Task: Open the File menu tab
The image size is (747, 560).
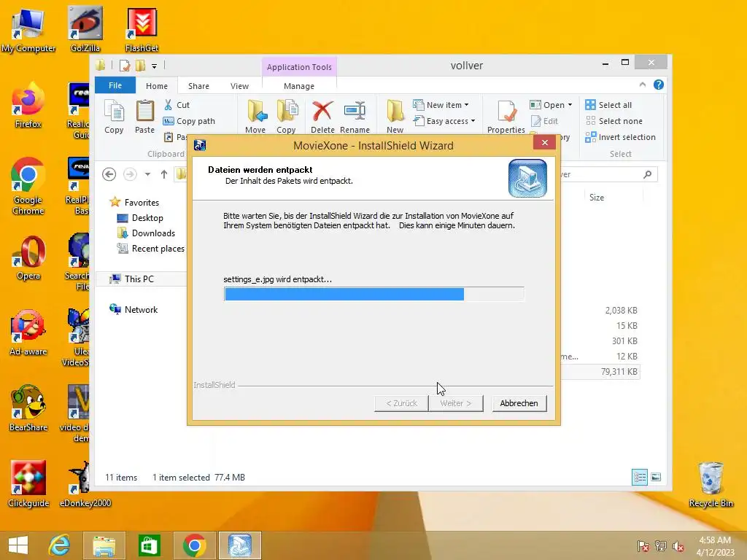Action: [115, 85]
